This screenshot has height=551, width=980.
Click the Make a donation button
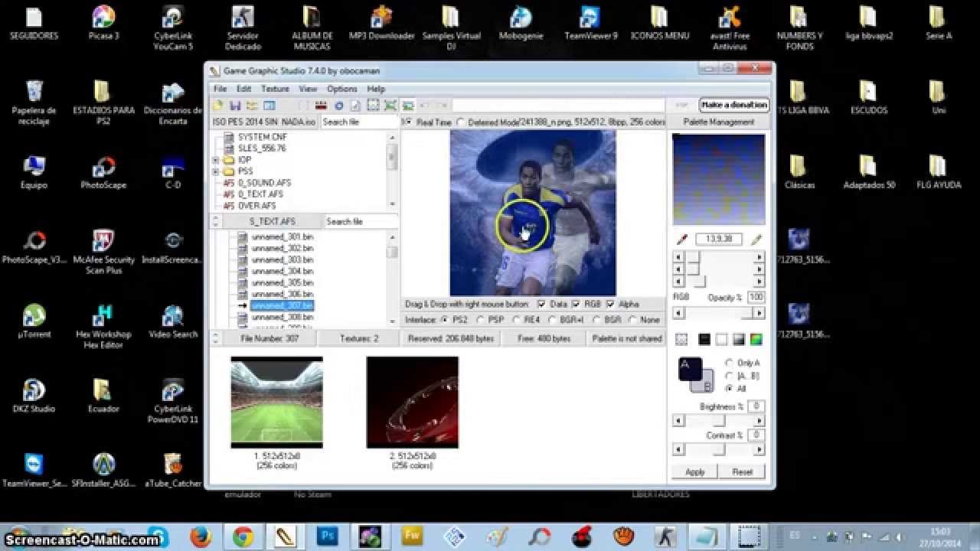pos(733,105)
